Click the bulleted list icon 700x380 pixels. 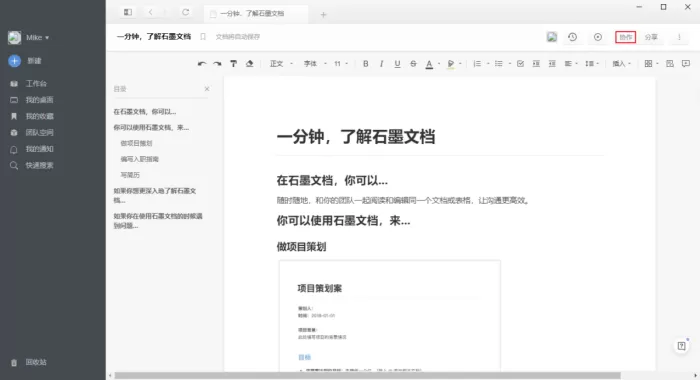(x=499, y=64)
